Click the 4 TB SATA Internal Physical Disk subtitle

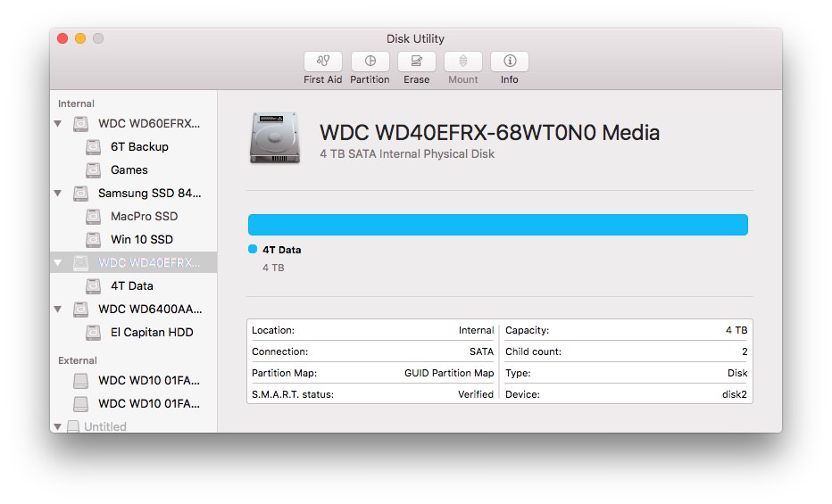(x=407, y=153)
